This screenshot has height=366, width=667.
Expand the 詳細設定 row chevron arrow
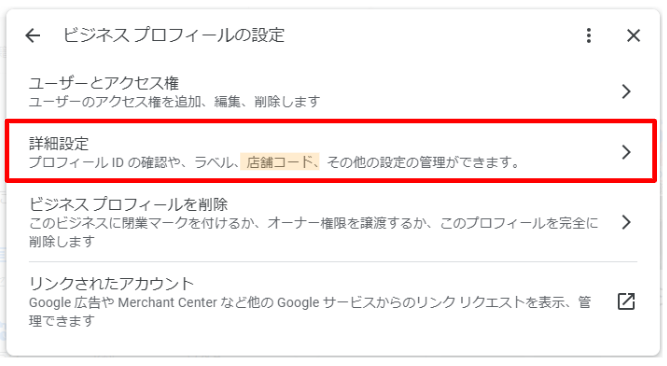(626, 152)
